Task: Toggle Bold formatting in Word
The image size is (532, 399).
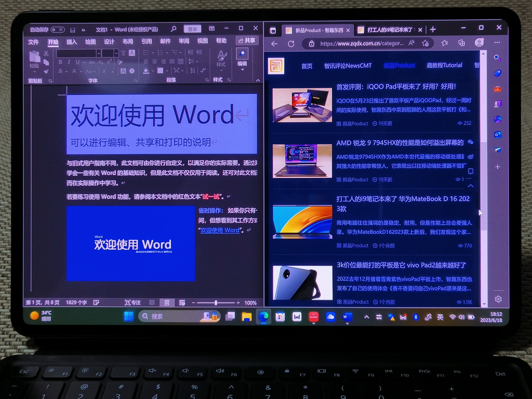Action: pos(60,62)
